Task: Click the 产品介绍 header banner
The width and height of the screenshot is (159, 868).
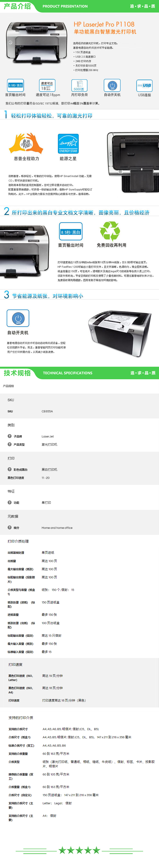Action: [x=79, y=6]
